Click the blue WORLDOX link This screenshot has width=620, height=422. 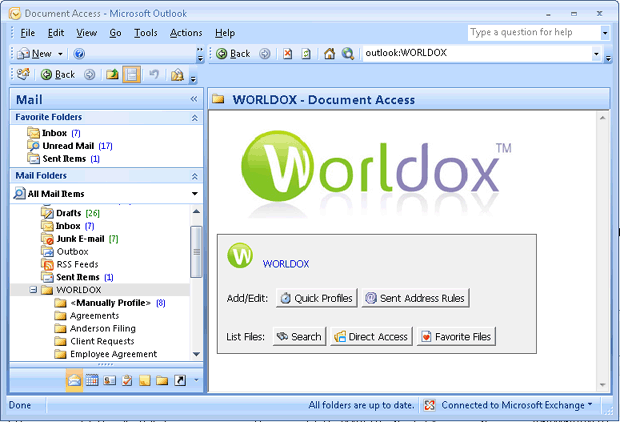pos(286,264)
